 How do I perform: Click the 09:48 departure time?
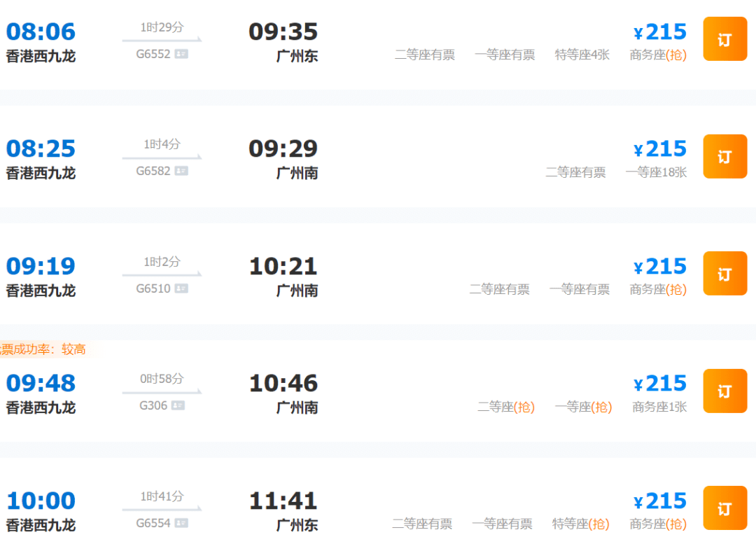[41, 384]
